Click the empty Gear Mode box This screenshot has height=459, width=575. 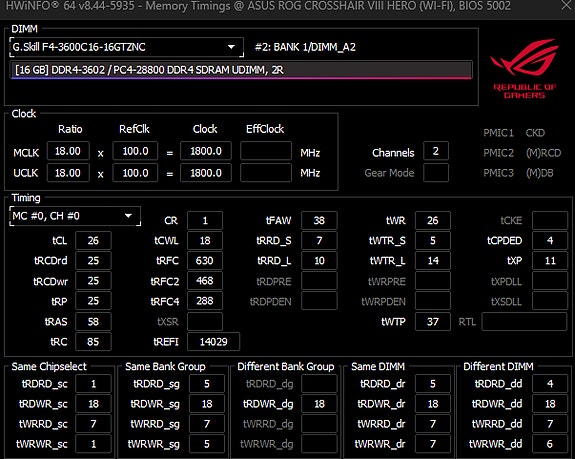point(436,173)
